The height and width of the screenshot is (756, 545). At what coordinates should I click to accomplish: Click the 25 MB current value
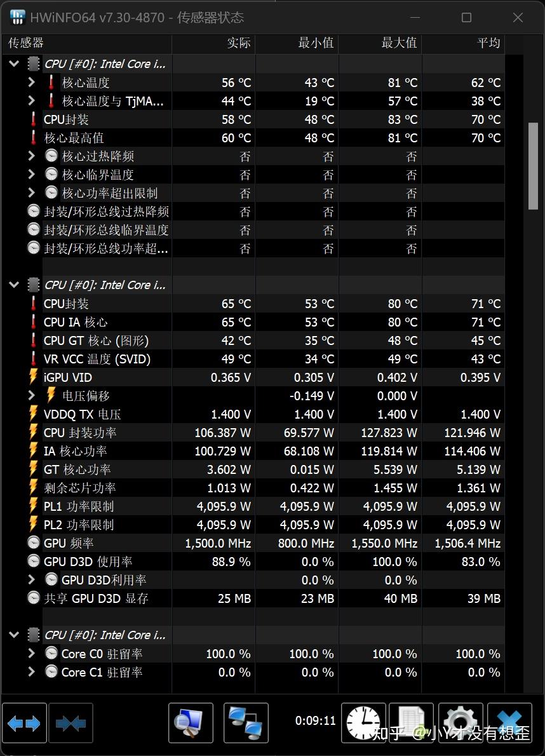pos(234,599)
